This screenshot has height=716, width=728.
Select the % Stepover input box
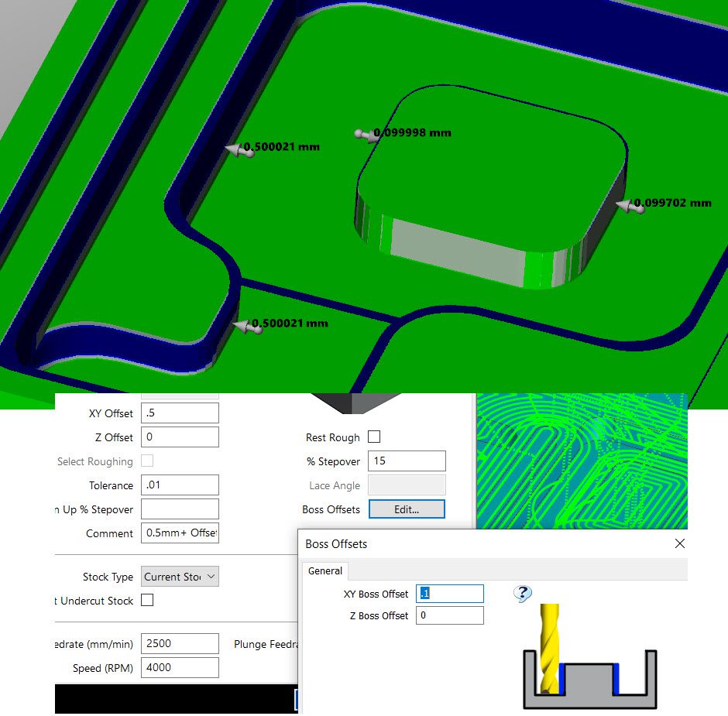(406, 461)
